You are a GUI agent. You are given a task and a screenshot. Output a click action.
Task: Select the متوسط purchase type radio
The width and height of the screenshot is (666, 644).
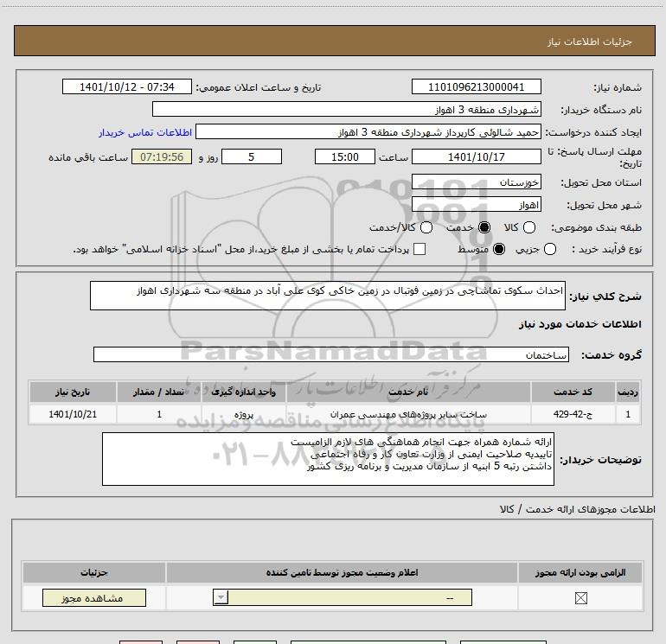pyautogui.click(x=499, y=249)
